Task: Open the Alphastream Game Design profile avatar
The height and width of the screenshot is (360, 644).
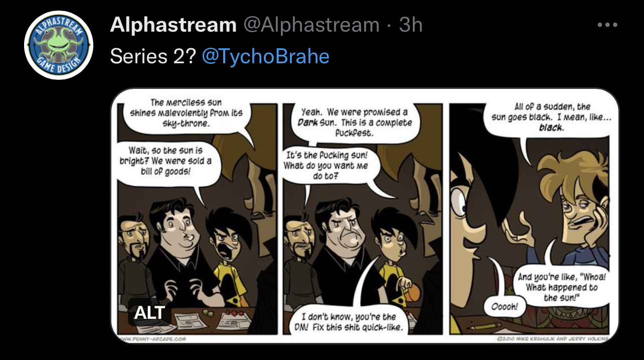Action: (x=59, y=45)
